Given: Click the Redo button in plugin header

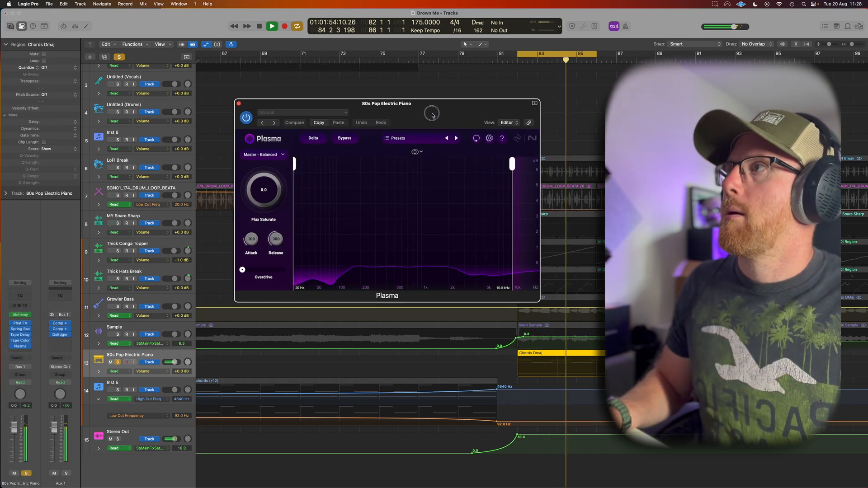Looking at the screenshot, I should (381, 122).
